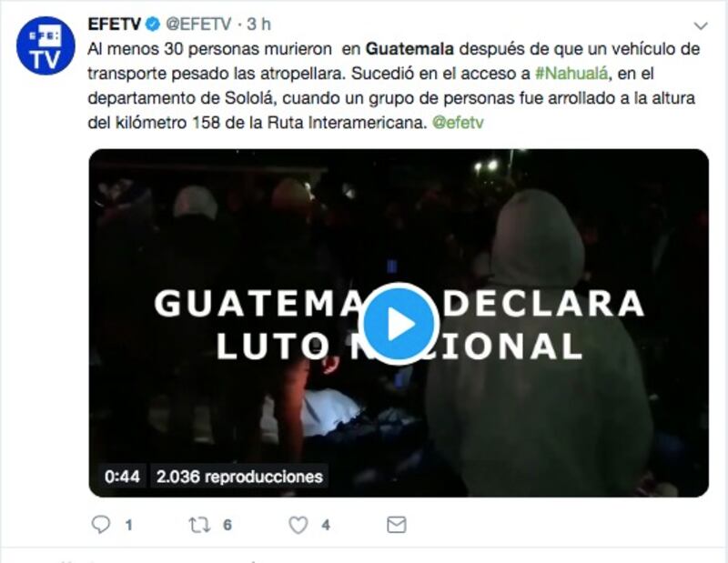The image size is (728, 563).
Task: Click the like count number 4
Action: [326, 526]
